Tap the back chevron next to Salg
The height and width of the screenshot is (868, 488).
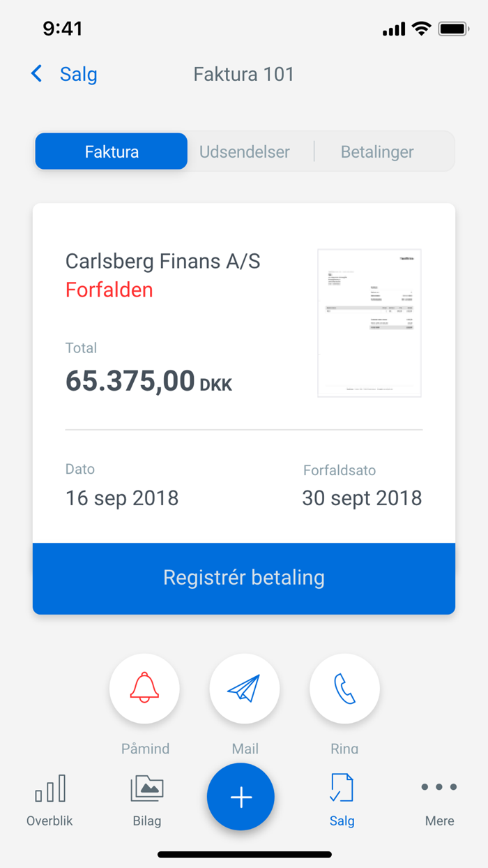coord(36,73)
